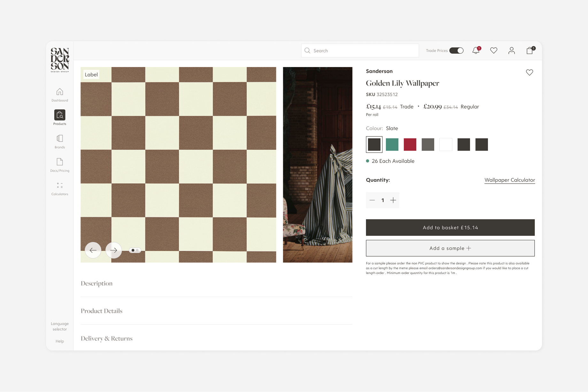Decrease quantity with the minus button
This screenshot has height=392, width=588.
click(x=372, y=200)
